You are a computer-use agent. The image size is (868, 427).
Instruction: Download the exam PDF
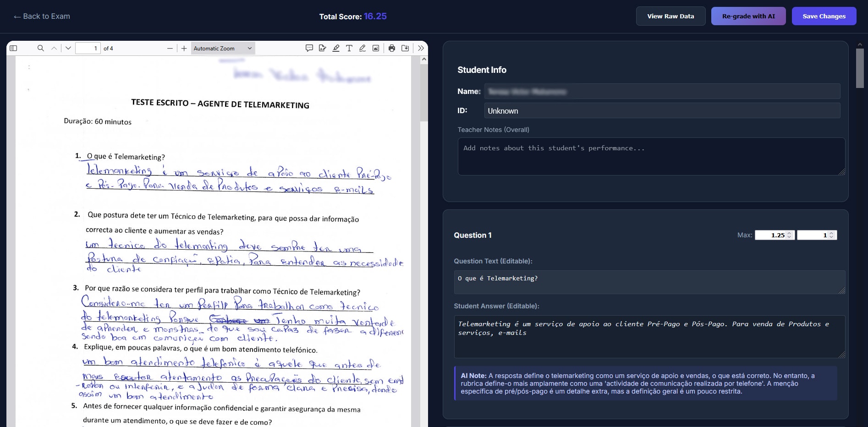click(405, 48)
